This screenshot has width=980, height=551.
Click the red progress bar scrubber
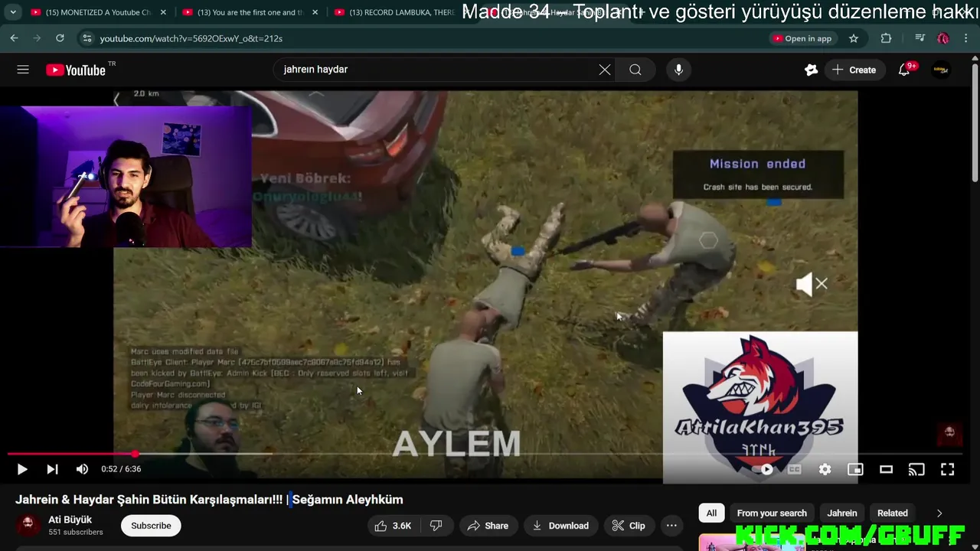[x=136, y=454]
